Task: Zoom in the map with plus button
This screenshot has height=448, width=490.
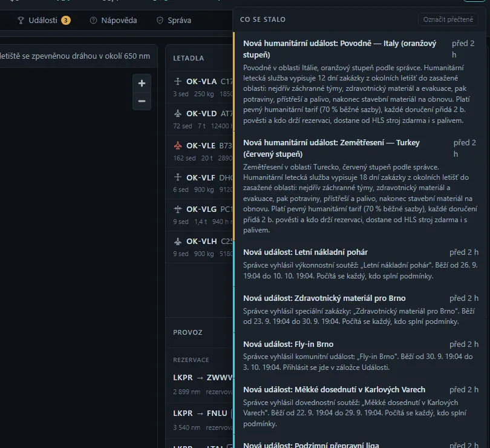Action: [x=142, y=83]
